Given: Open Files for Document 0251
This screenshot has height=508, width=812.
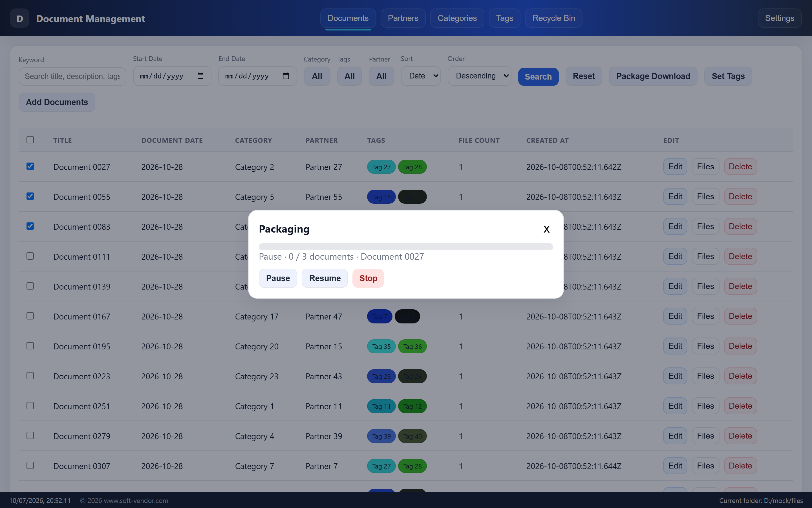Looking at the screenshot, I should tap(705, 406).
